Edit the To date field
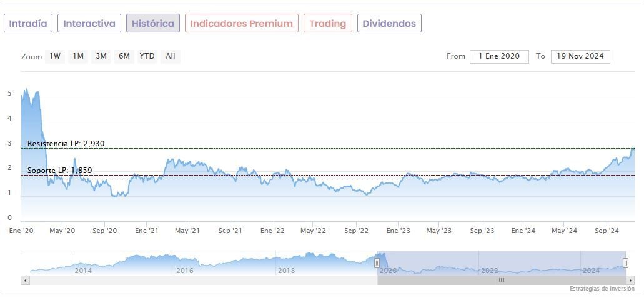The width and height of the screenshot is (644, 298). point(580,56)
